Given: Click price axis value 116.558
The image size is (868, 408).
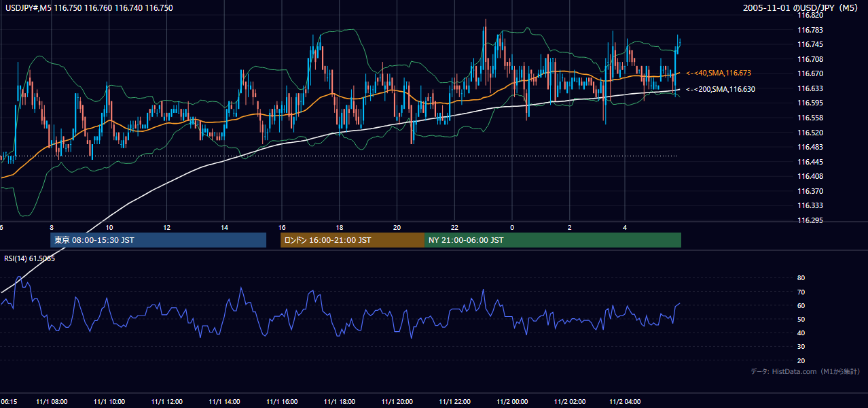Looking at the screenshot, I should click(810, 118).
